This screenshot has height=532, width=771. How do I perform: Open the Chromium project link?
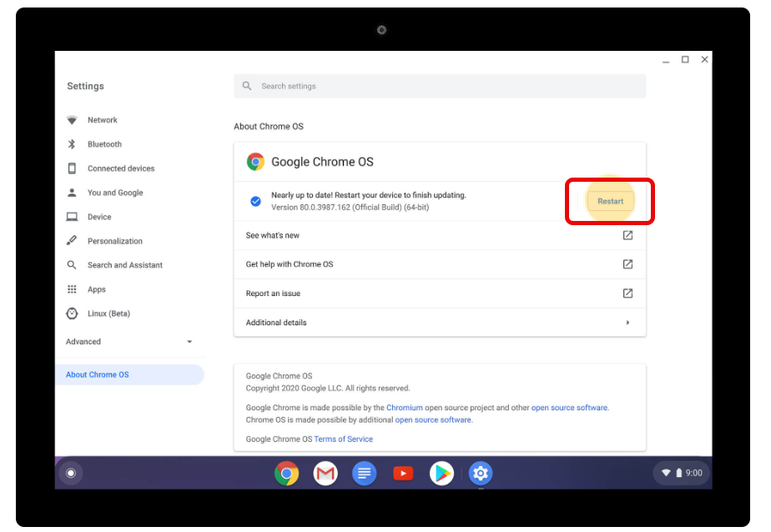(404, 408)
